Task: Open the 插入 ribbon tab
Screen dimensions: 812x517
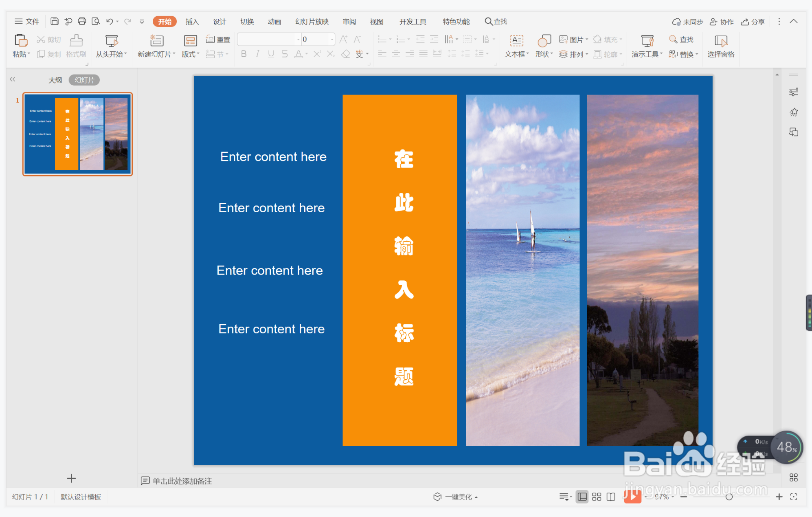Action: coord(192,22)
